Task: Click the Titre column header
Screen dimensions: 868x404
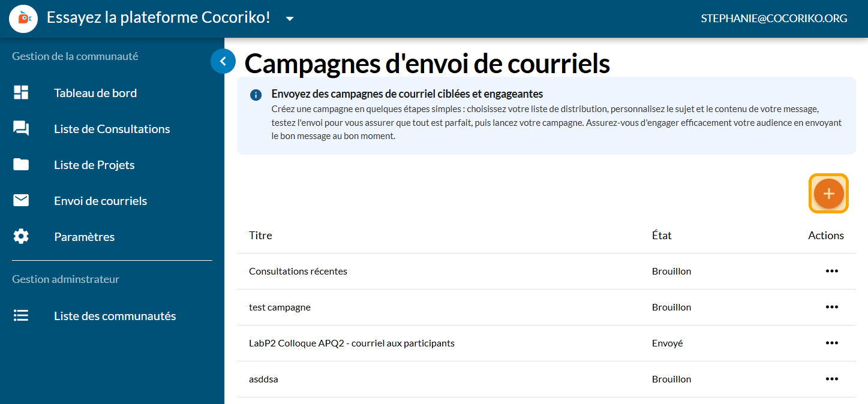Action: click(x=260, y=236)
